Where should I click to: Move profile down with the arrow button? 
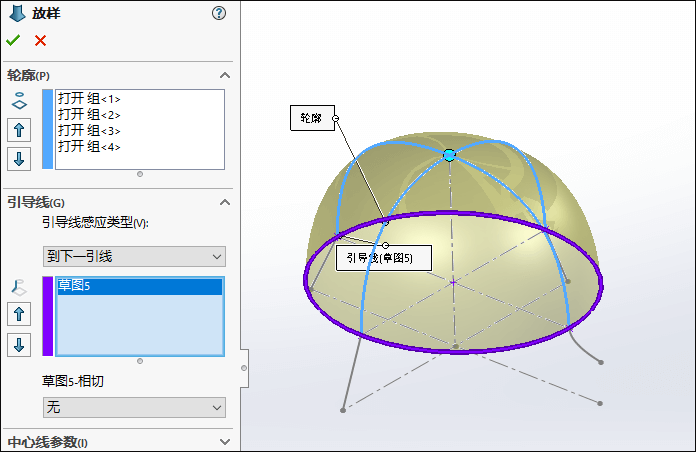point(19,159)
